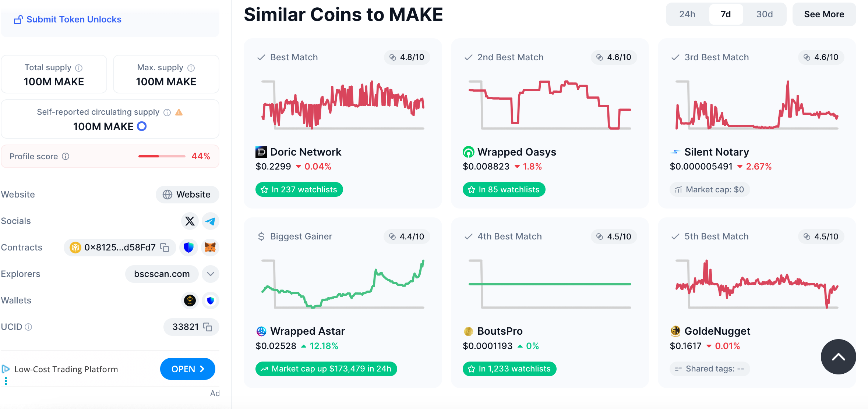The width and height of the screenshot is (868, 409).
Task: Open the Binance wallet icon
Action: pyautogui.click(x=190, y=300)
